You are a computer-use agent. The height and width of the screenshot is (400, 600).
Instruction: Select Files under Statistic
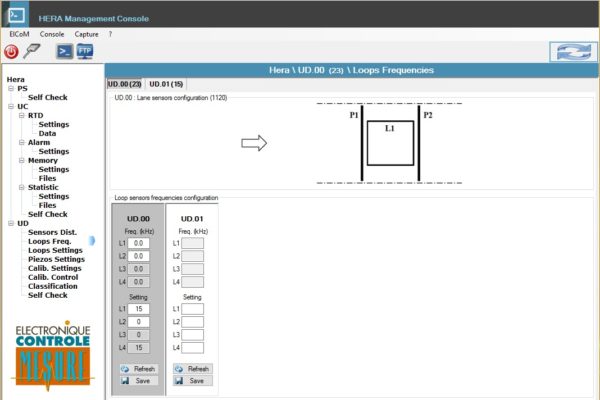coord(47,206)
